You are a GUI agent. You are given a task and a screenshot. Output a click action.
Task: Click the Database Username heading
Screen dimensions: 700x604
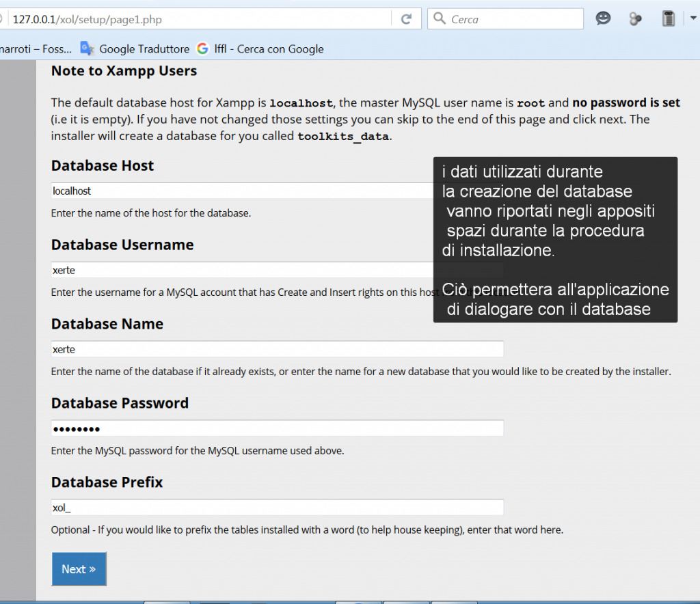pos(122,245)
